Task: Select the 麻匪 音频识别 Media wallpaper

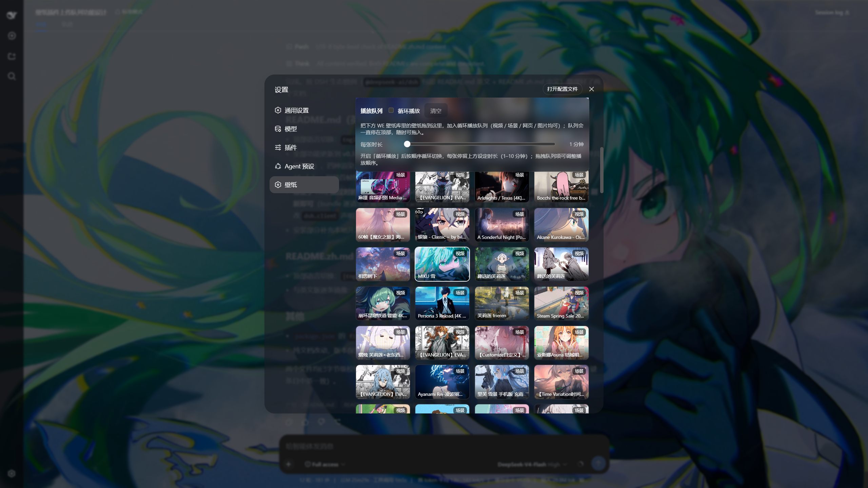Action: pos(383,186)
